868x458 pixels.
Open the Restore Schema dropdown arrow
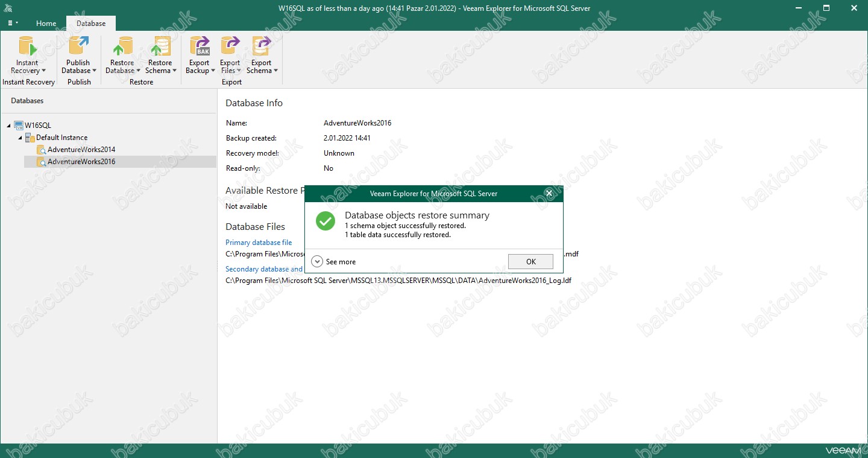point(174,71)
